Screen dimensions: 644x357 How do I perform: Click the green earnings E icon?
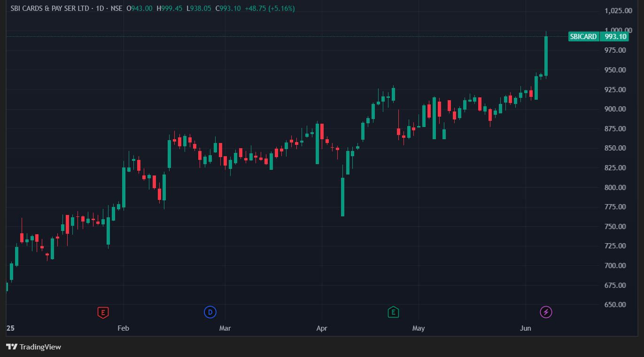pyautogui.click(x=393, y=312)
